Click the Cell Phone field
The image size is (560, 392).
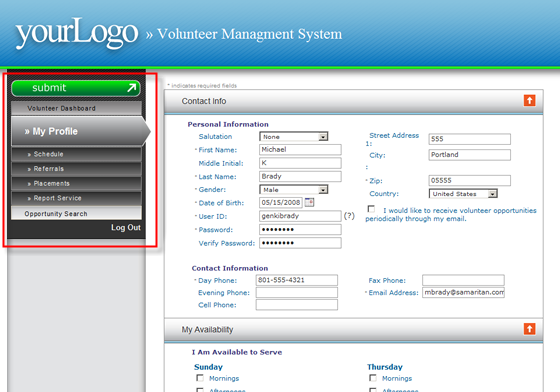296,305
